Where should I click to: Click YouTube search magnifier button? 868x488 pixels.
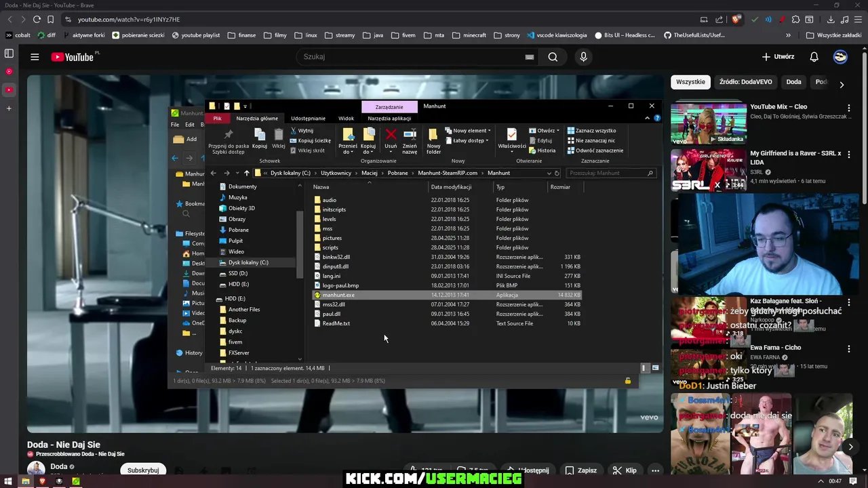click(x=553, y=57)
